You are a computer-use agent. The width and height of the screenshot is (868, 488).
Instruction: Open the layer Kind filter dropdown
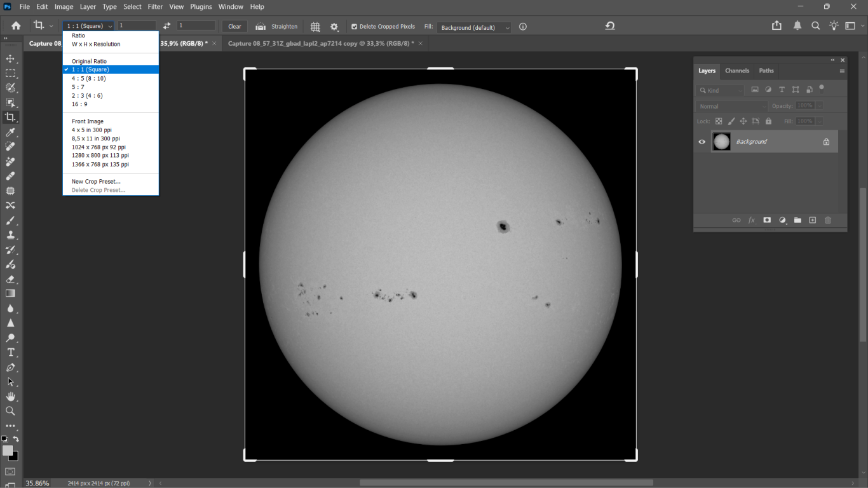pyautogui.click(x=721, y=90)
